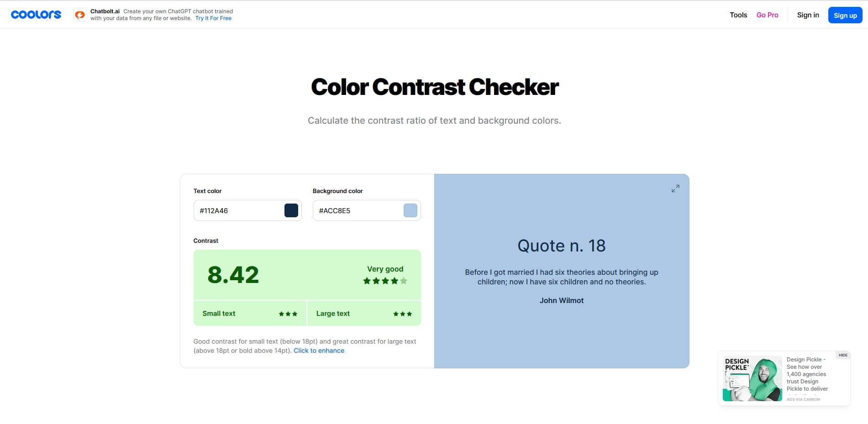The image size is (868, 424).
Task: Click the Click to enhance link
Action: [319, 351]
